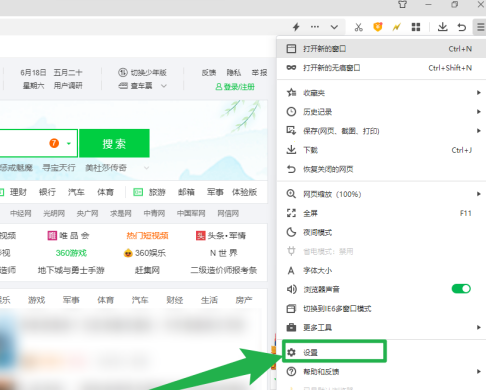Click the magnifier icon beside 网页缩放

coord(291,194)
